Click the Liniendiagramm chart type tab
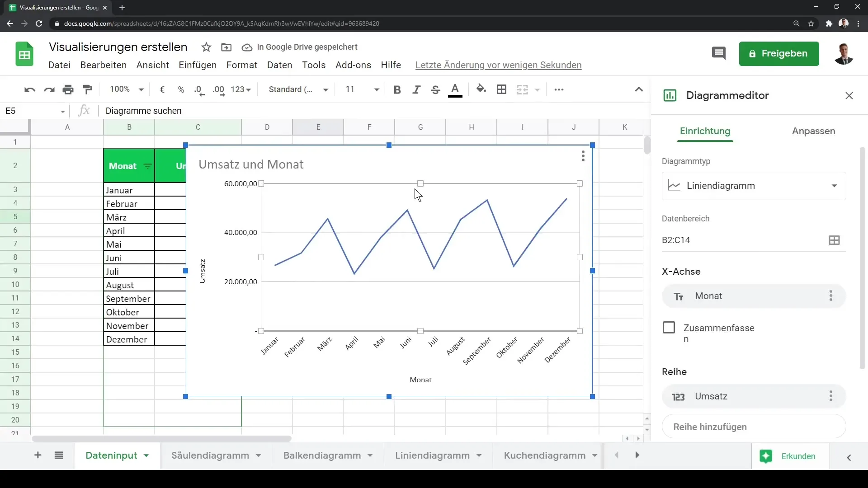The height and width of the screenshot is (488, 868). pyautogui.click(x=432, y=455)
